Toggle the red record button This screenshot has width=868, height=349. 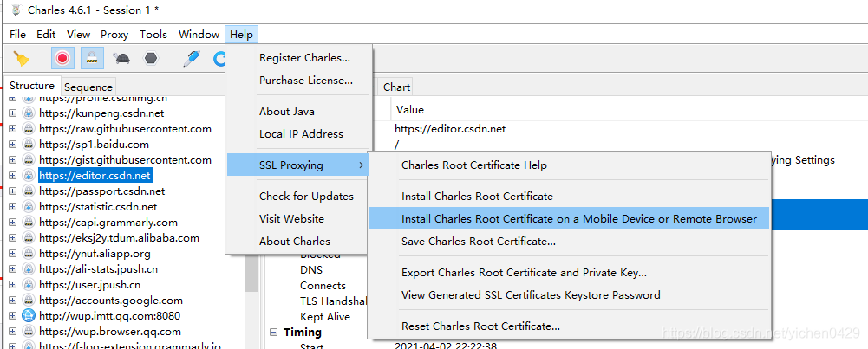point(62,58)
